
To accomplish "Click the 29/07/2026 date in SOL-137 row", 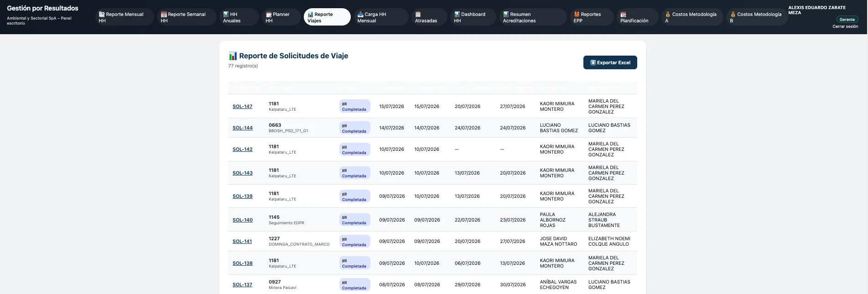I will pos(467,284).
